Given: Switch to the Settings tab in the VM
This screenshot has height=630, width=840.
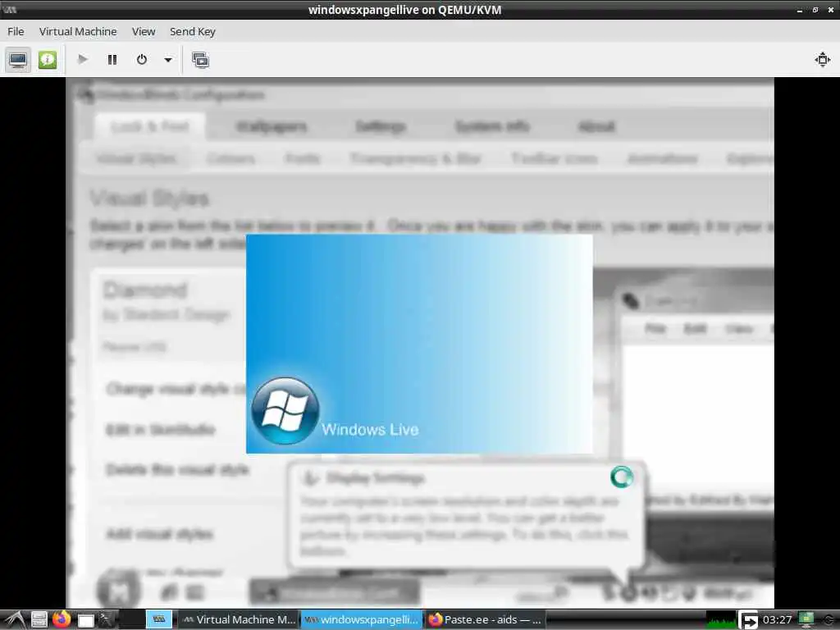Looking at the screenshot, I should 381,127.
